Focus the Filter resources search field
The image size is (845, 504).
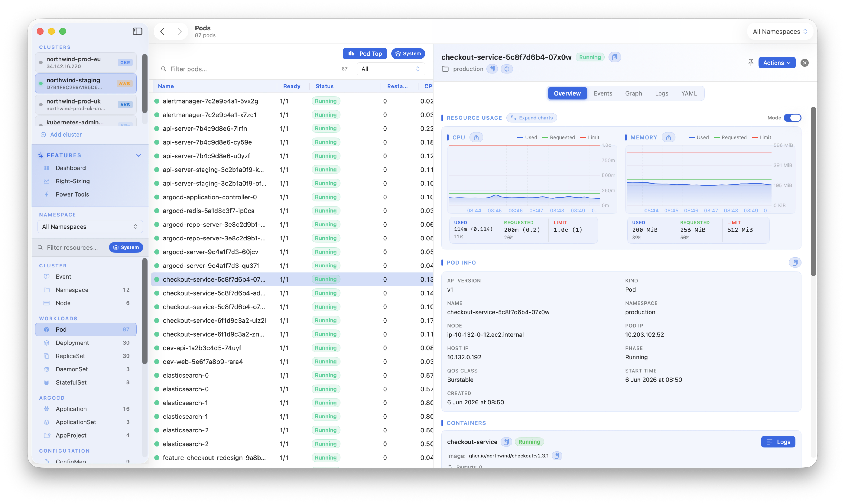[73, 248]
